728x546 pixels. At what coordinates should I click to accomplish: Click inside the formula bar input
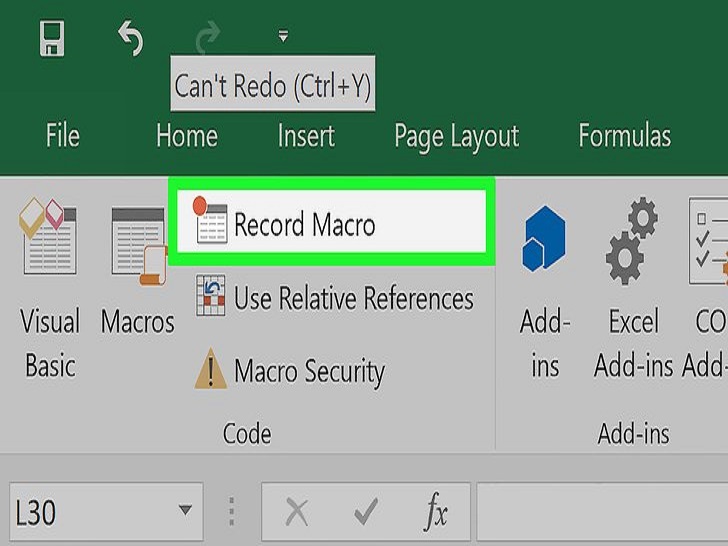tap(602, 512)
